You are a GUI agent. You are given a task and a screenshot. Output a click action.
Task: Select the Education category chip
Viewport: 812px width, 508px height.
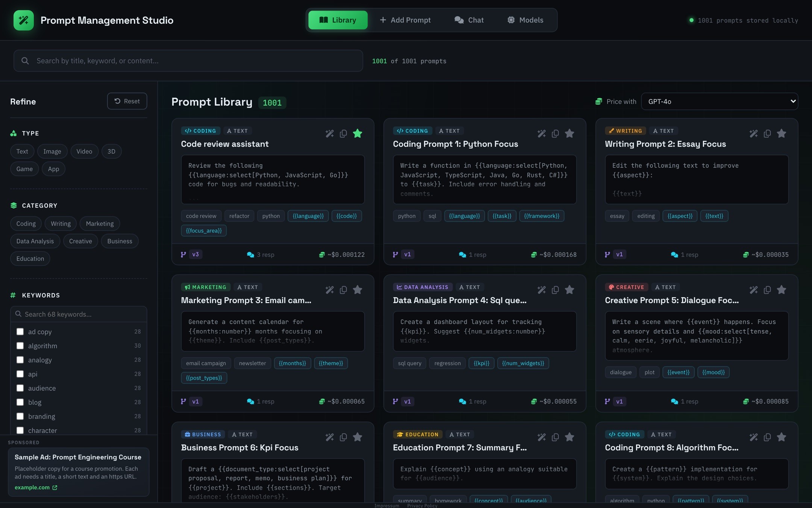tap(30, 259)
